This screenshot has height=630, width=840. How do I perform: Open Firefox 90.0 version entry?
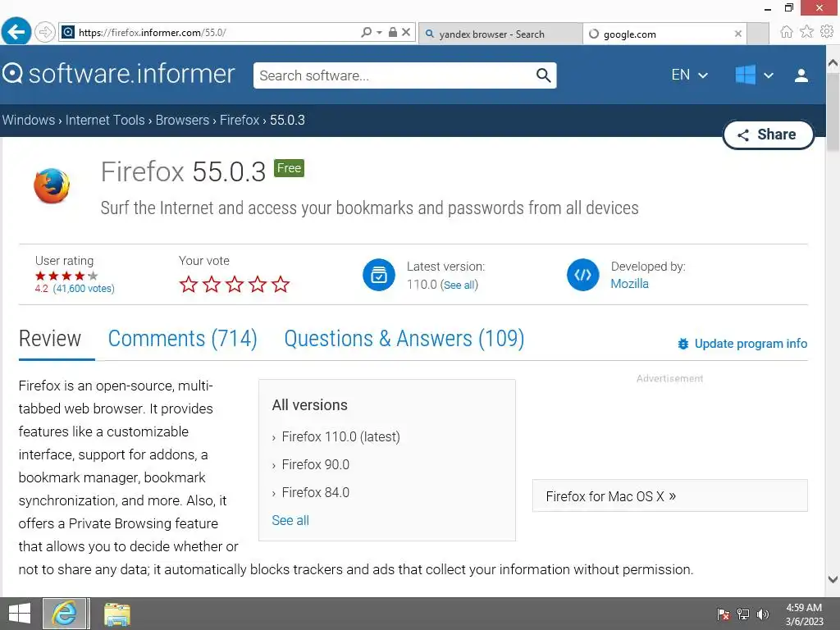pos(316,464)
